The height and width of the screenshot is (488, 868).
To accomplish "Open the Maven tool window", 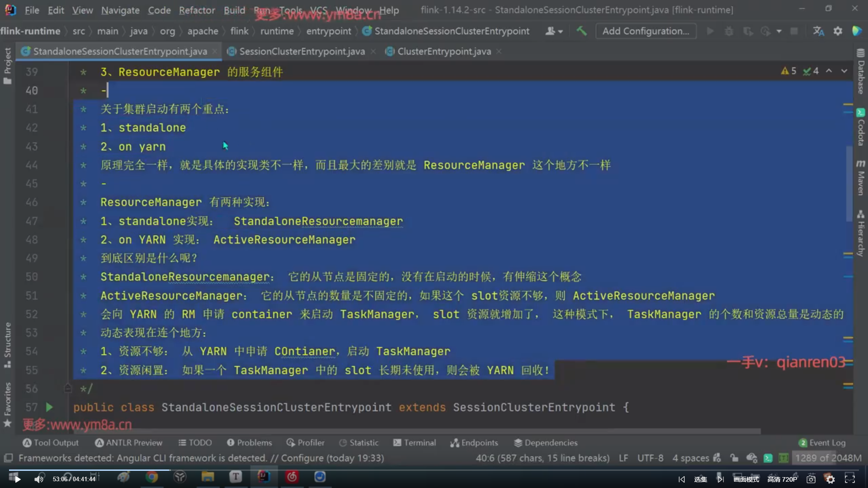I will click(861, 178).
